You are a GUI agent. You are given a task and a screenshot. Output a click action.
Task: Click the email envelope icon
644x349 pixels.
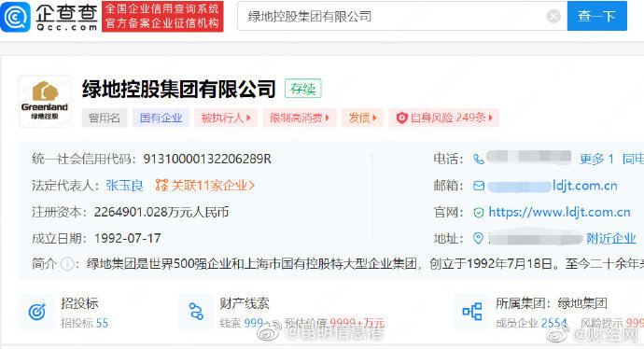click(x=479, y=186)
